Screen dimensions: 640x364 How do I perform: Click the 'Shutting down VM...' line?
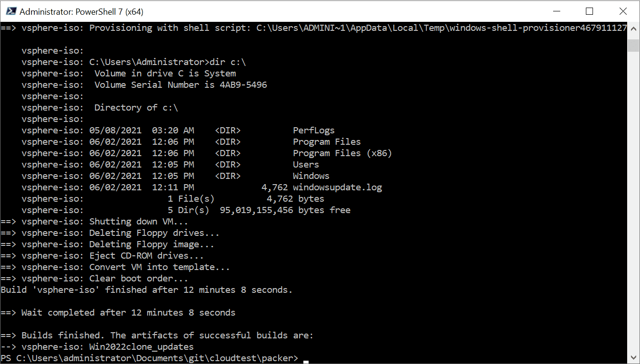point(139,222)
